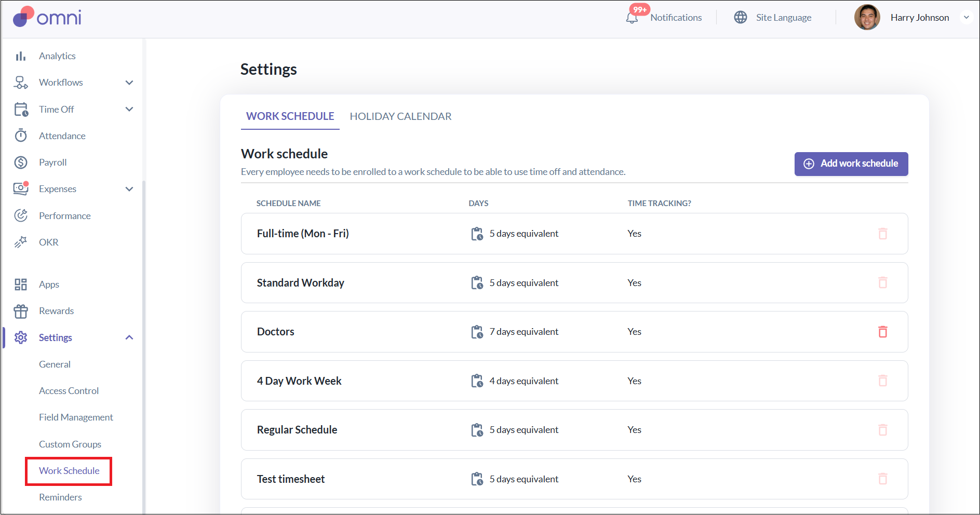
Task: Click "7 days equivalent" in Doctors row
Action: 523,332
